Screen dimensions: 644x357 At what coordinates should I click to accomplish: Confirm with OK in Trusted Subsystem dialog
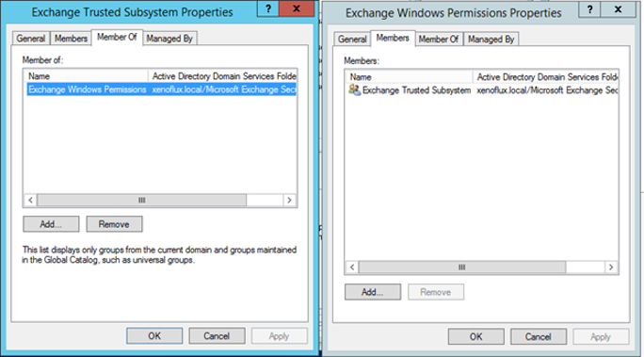pos(154,336)
